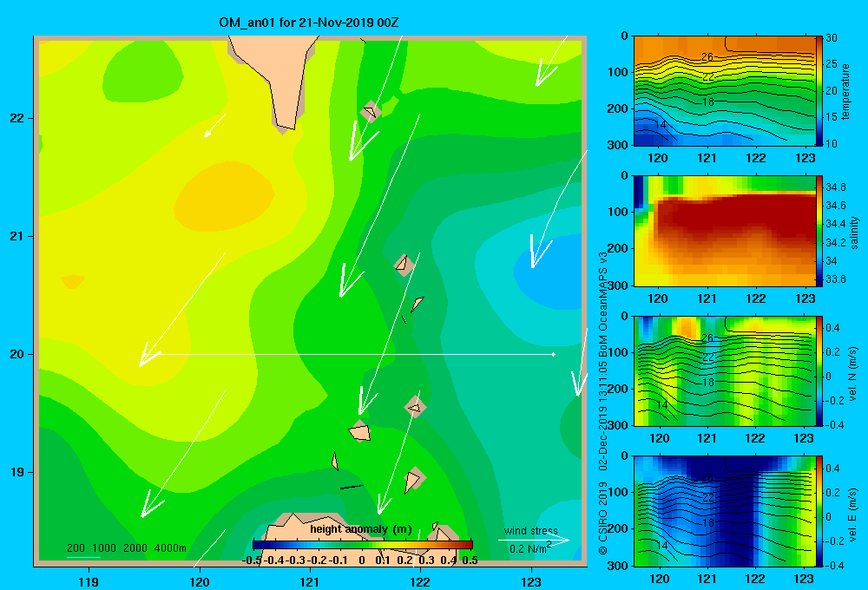This screenshot has width=868, height=590.
Task: Click the rotated 'vel. E (m/s)' label
Action: (852, 514)
